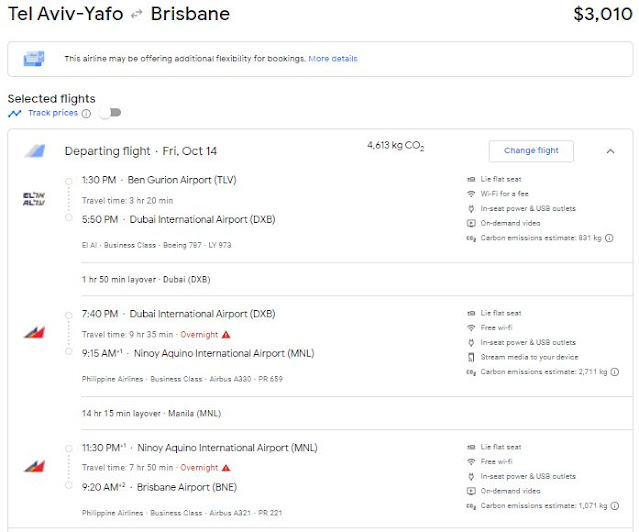The image size is (639, 532).
Task: Click info icon beside 2,711 kg emissions
Action: click(x=610, y=372)
